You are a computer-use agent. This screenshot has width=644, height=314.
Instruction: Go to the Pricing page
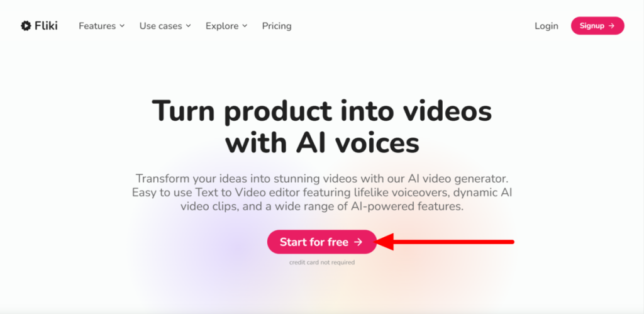[277, 26]
